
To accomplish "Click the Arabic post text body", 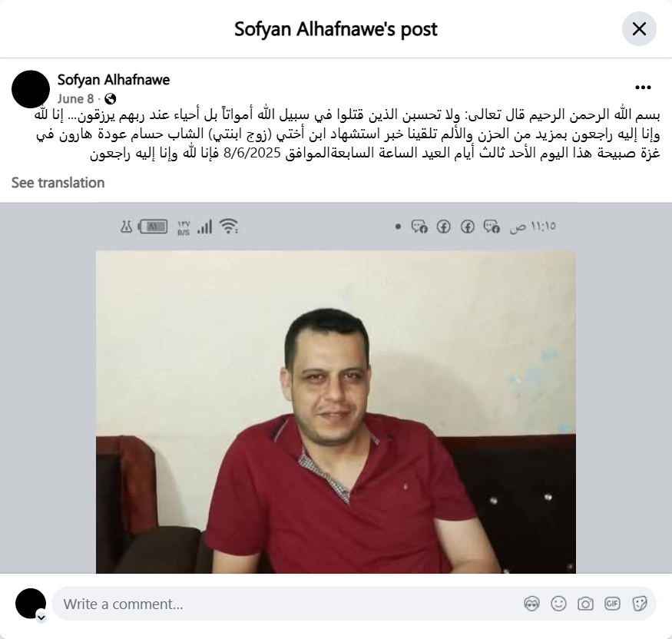I will coord(347,134).
